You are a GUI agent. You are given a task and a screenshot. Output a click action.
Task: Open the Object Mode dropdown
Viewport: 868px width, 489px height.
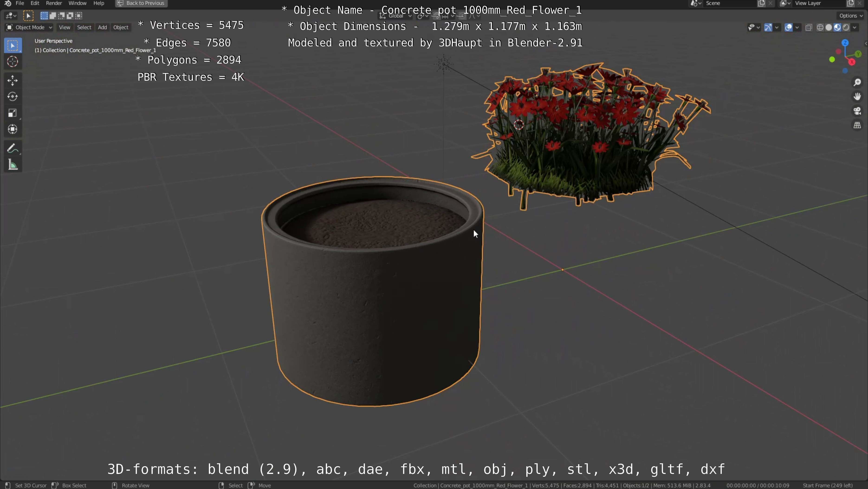tap(29, 28)
